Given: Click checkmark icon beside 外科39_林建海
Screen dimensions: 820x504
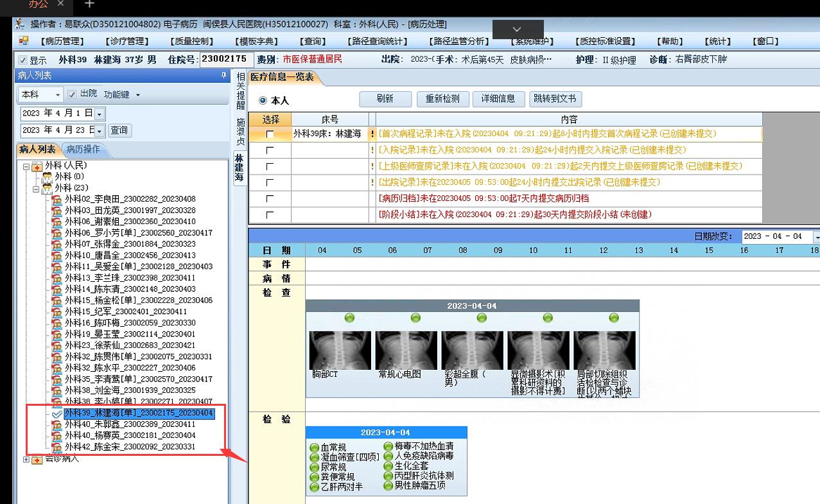Looking at the screenshot, I should (57, 413).
